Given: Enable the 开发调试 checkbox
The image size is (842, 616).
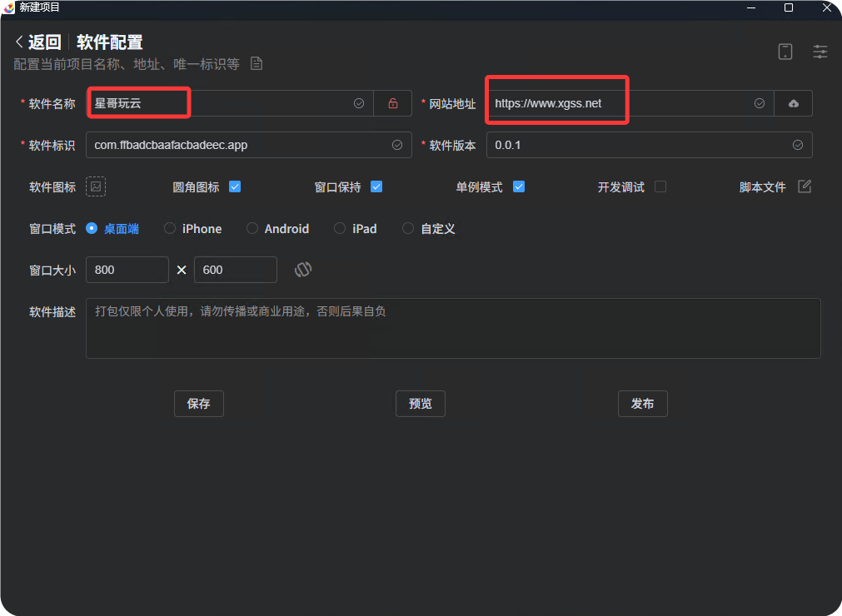Looking at the screenshot, I should pyautogui.click(x=660, y=186).
